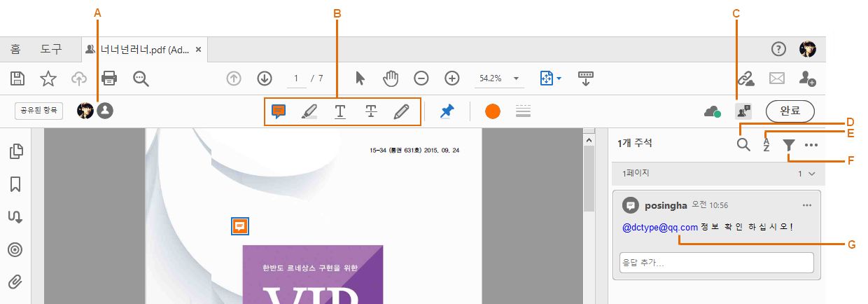Open the find text magnifier in toolbar
868x304 pixels.
[x=141, y=78]
